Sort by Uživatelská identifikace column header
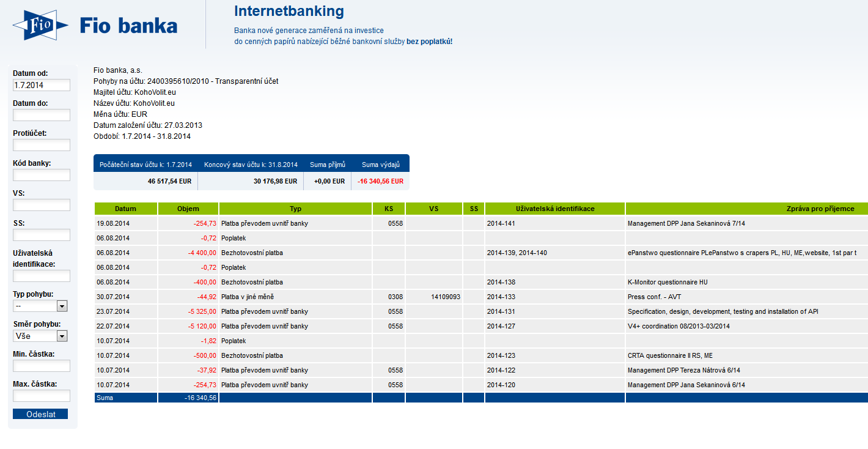This screenshot has height=449, width=868. pos(555,209)
